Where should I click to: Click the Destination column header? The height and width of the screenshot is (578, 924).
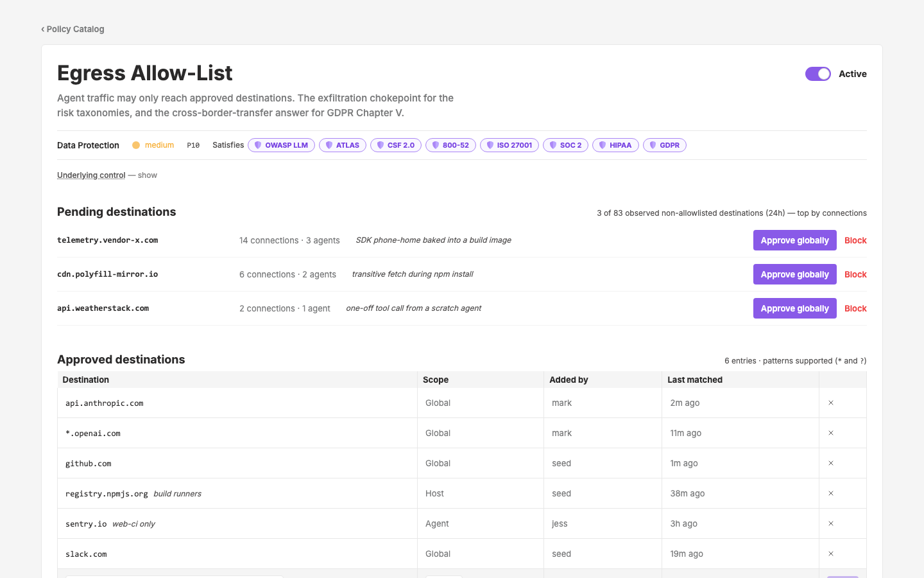[x=237, y=380]
